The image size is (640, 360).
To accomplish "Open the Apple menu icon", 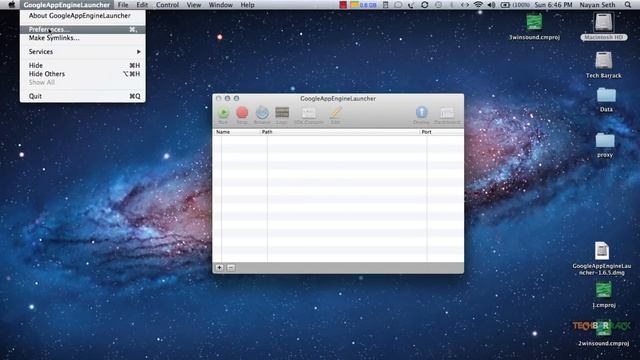I will [11, 5].
